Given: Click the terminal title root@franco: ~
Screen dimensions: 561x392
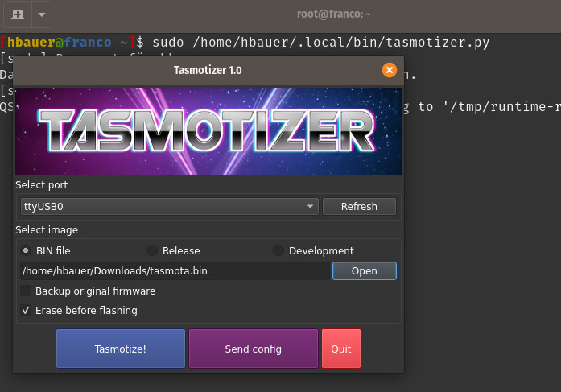Looking at the screenshot, I should [x=333, y=14].
